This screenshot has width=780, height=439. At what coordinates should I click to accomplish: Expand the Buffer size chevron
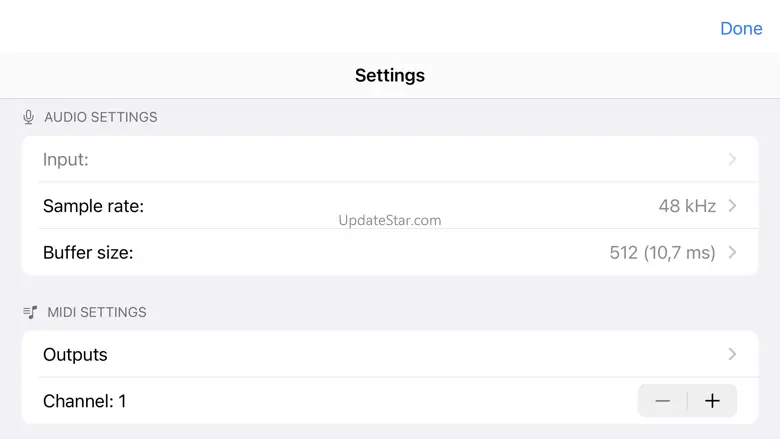pos(732,252)
